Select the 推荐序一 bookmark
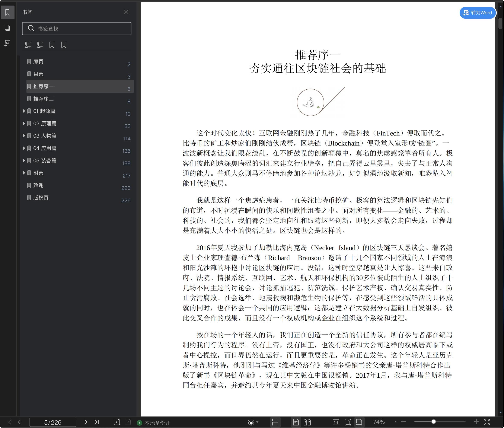This screenshot has height=428, width=504. [80, 86]
